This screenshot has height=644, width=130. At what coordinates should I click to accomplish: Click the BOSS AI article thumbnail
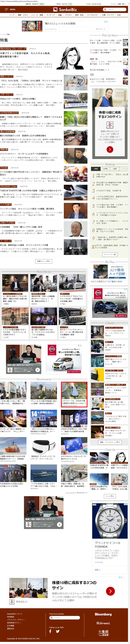coord(75,82)
